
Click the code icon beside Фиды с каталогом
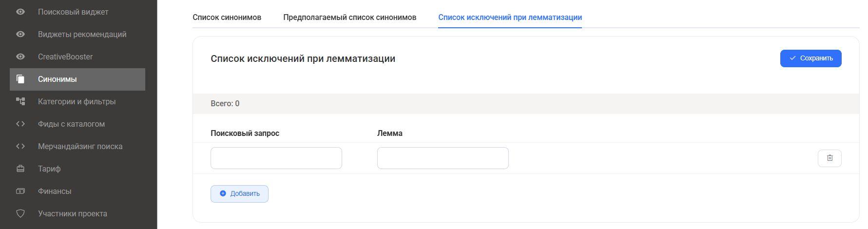20,124
